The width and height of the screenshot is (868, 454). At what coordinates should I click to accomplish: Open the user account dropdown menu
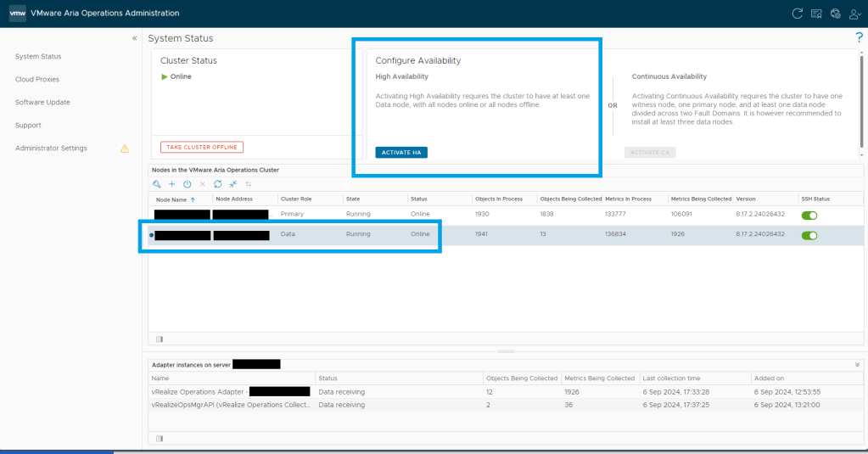click(854, 14)
